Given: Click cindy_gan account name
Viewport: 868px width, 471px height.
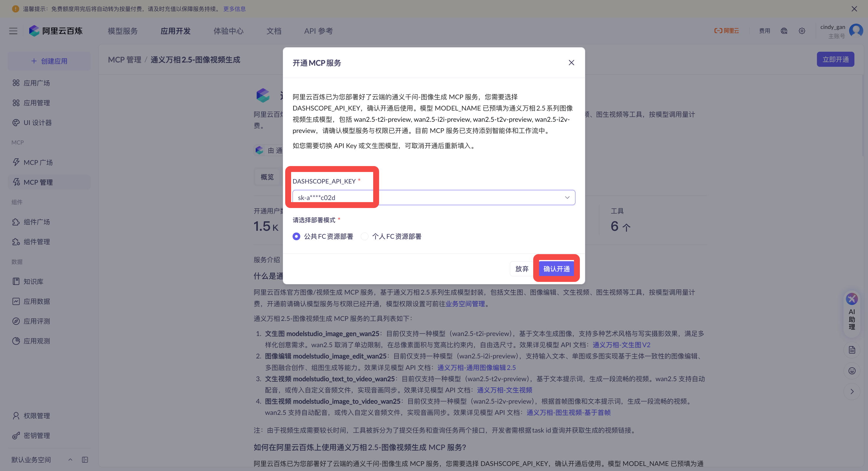Looking at the screenshot, I should 832,27.
